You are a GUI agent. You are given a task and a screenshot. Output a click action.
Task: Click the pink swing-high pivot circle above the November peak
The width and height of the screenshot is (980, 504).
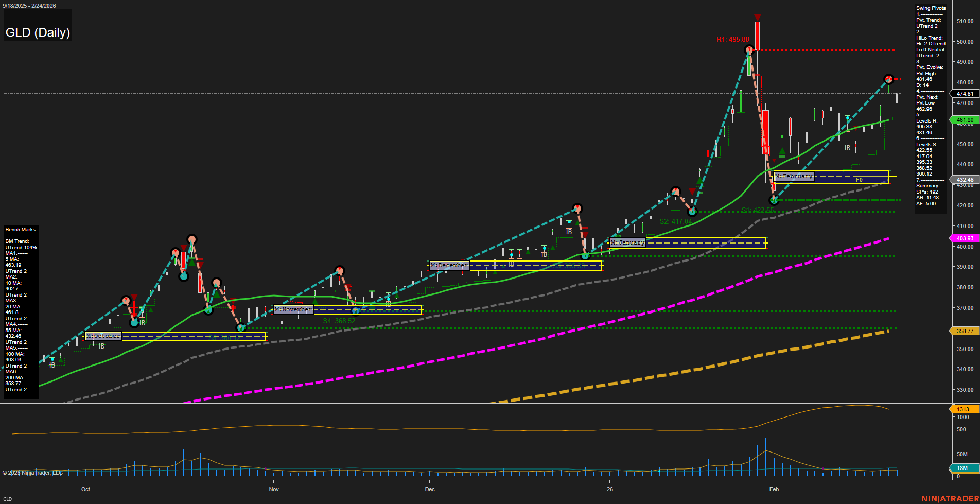point(339,268)
